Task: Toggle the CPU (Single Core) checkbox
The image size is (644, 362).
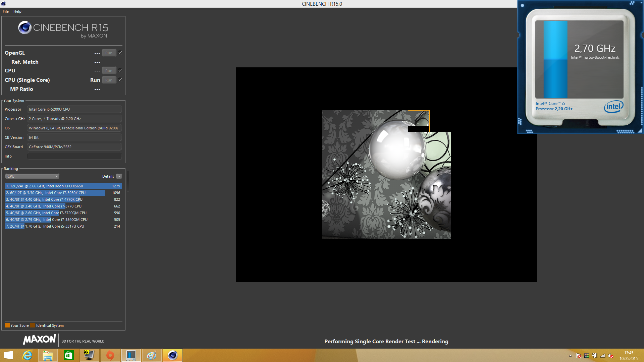Action: [x=120, y=80]
